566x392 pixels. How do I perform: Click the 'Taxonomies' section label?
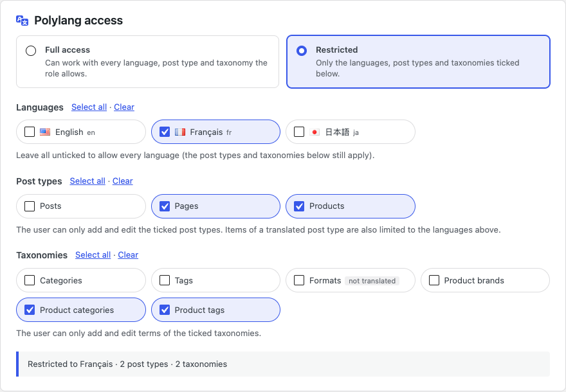[x=42, y=255]
